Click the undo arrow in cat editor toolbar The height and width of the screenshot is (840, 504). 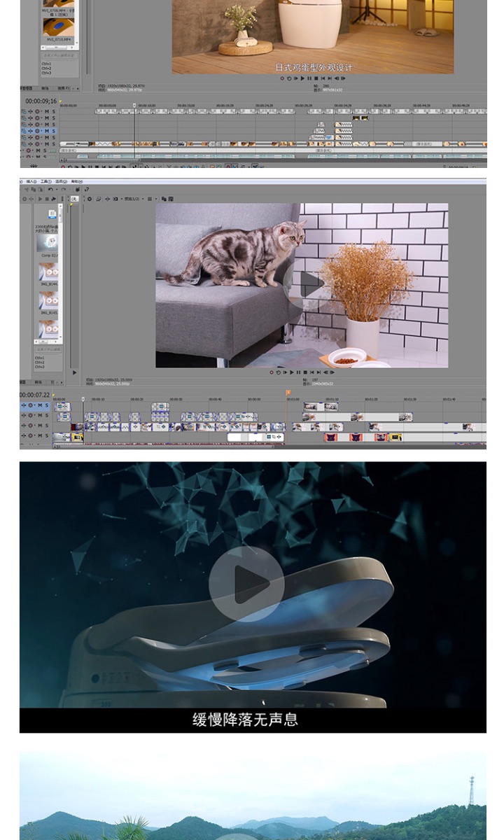[x=50, y=189]
